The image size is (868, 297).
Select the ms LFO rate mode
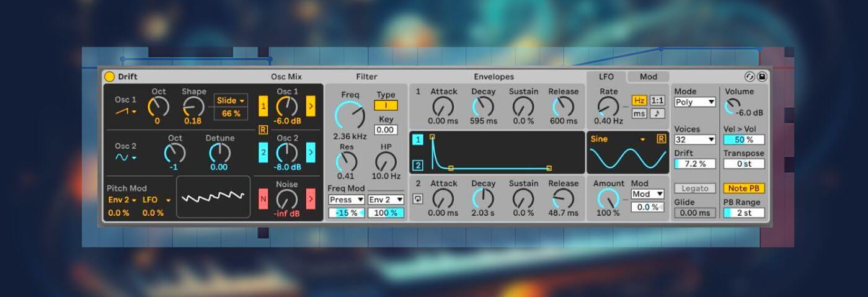coord(639,113)
